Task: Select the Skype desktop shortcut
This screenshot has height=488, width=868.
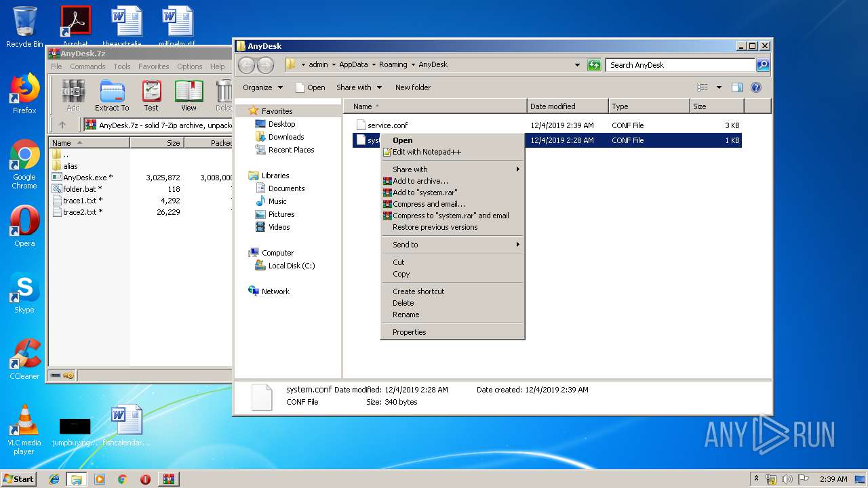Action: (x=24, y=293)
